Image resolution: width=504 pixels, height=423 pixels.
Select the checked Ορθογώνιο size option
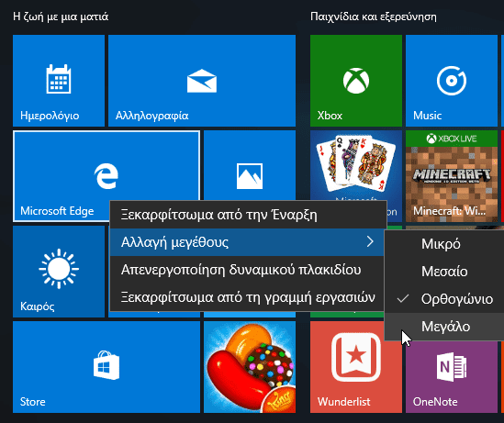(444, 299)
